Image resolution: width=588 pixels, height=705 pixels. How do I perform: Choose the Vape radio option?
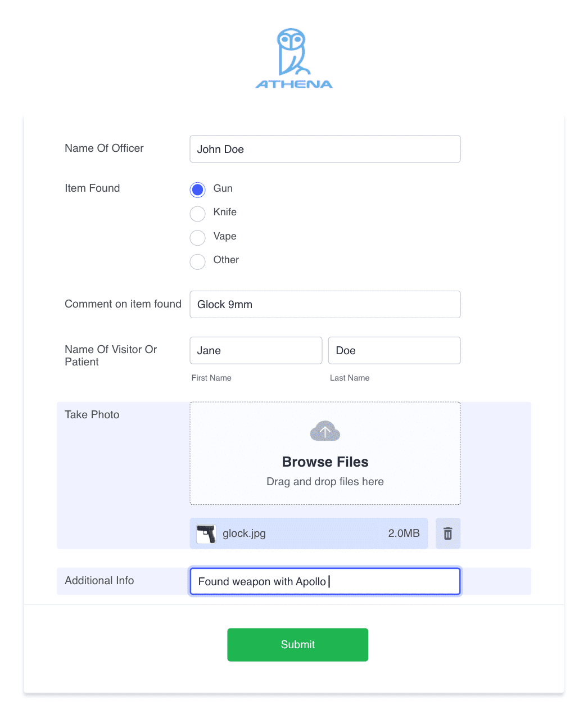[x=197, y=238]
